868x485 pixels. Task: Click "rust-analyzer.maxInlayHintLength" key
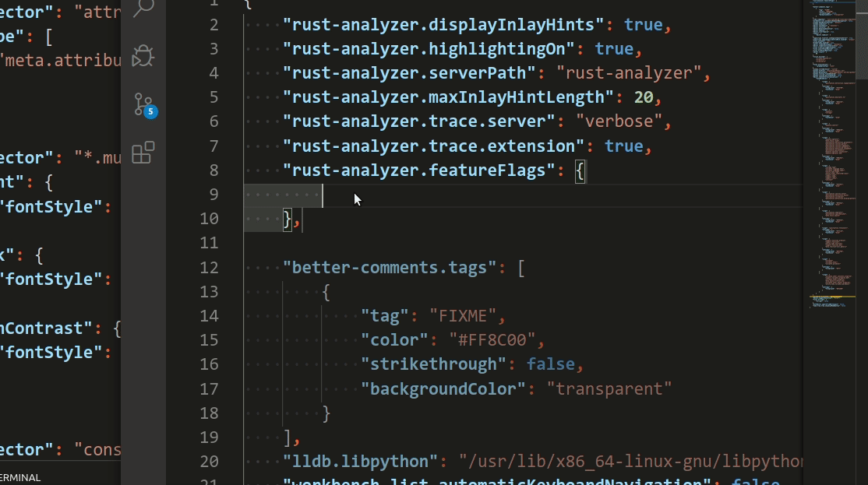pyautogui.click(x=448, y=97)
